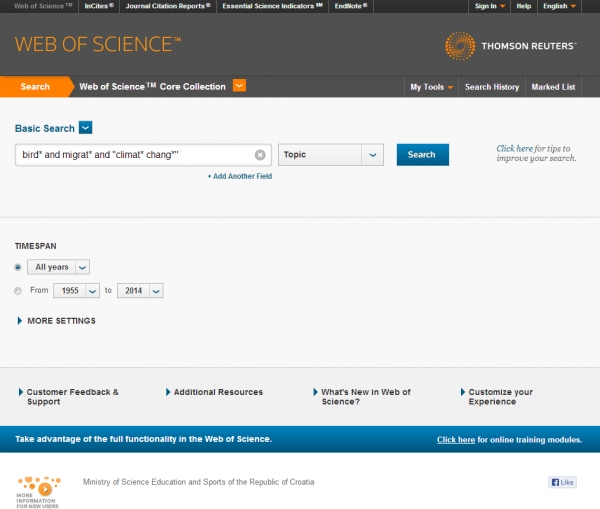Open the 2014 end year dropdown
This screenshot has height=509, width=600.
point(140,291)
